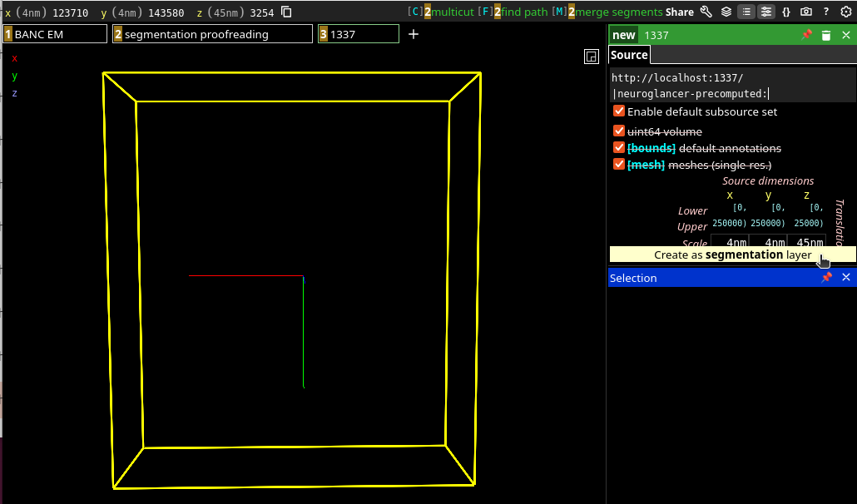Toggle the mesh subsource checkbox
This screenshot has height=504, width=857.
619,164
